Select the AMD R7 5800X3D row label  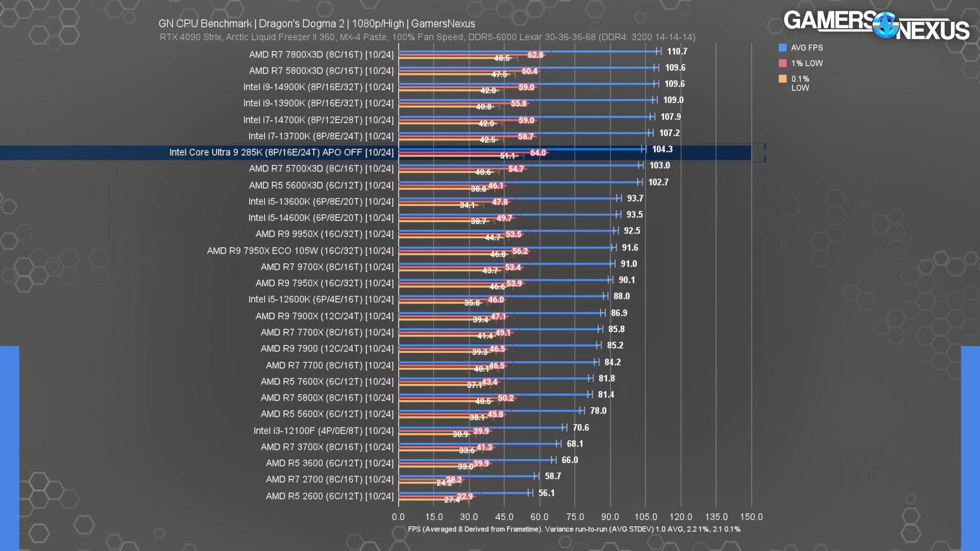(x=321, y=71)
